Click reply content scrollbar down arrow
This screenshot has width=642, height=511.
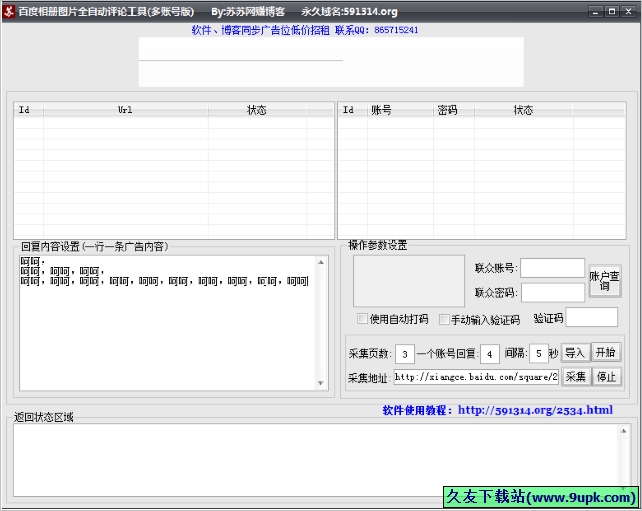(321, 383)
